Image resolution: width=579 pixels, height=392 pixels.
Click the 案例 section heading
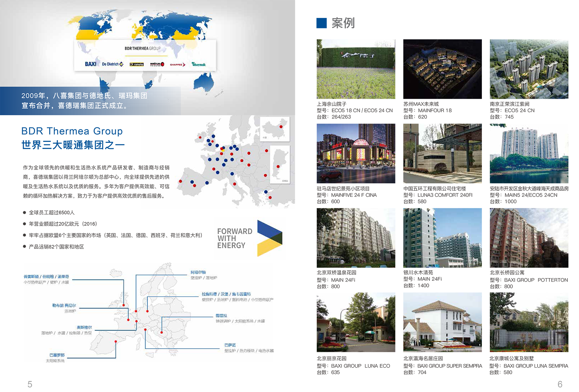pyautogui.click(x=343, y=23)
